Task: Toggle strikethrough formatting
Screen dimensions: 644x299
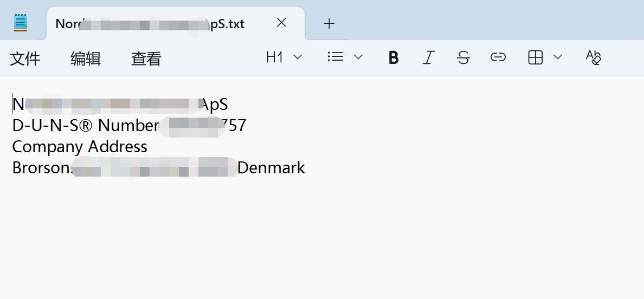Action: coord(463,57)
